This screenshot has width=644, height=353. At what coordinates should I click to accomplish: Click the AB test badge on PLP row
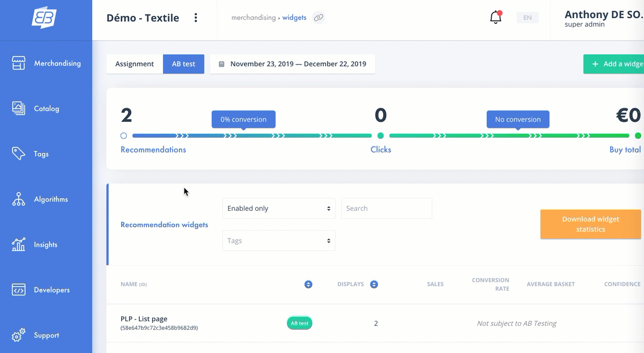(299, 324)
